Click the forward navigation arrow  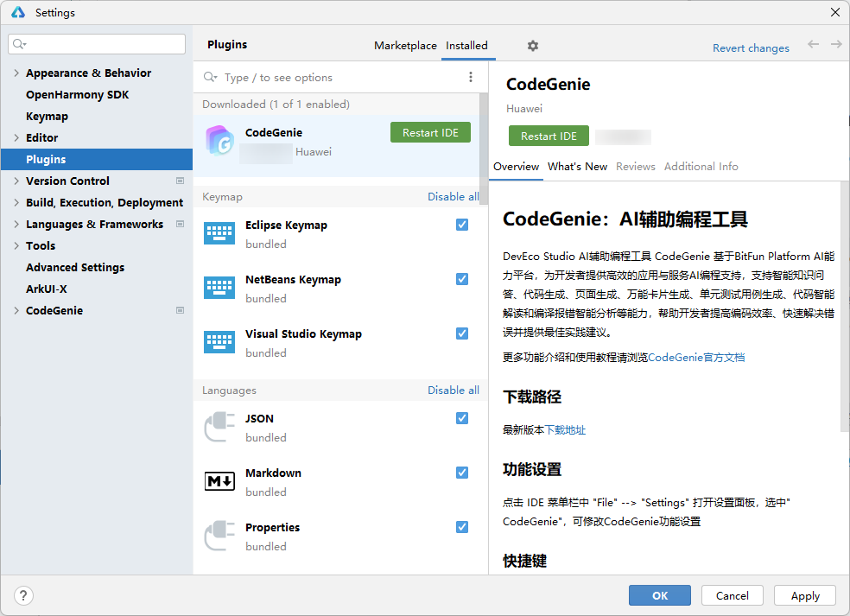[836, 44]
